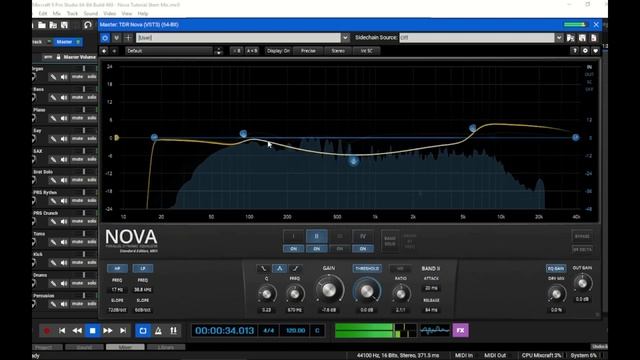
Task: Toggle the THRESHOLD button for band dynamics
Action: click(367, 268)
